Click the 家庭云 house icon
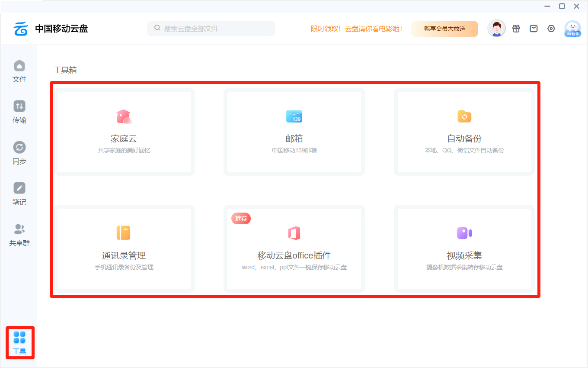 click(x=124, y=116)
